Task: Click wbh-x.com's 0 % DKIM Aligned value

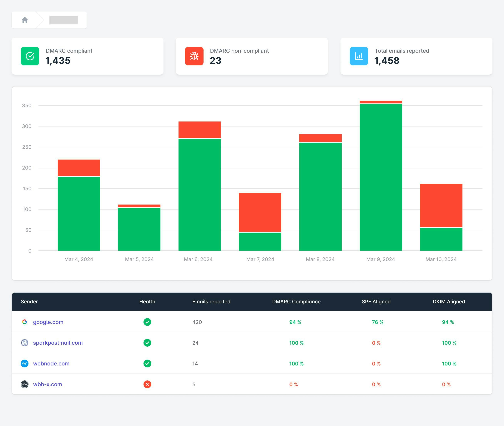Action: [x=446, y=384]
